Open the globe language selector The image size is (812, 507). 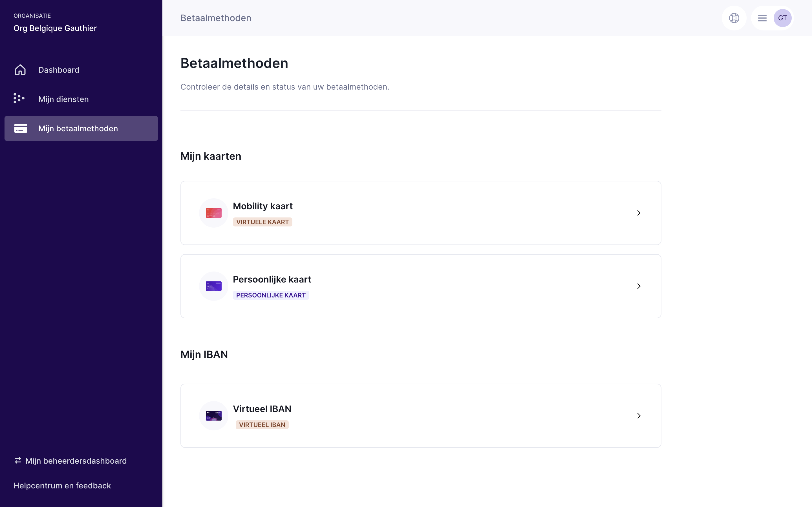pos(734,18)
